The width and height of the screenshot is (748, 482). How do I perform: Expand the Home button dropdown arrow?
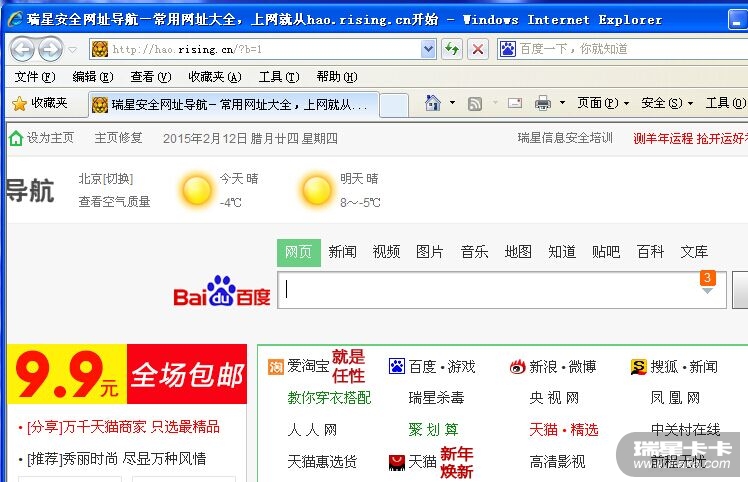(x=452, y=103)
